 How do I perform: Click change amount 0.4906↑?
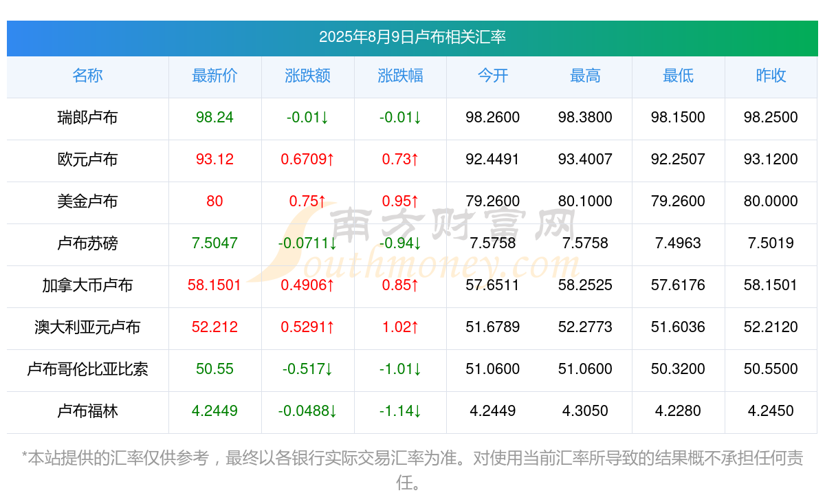[307, 285]
